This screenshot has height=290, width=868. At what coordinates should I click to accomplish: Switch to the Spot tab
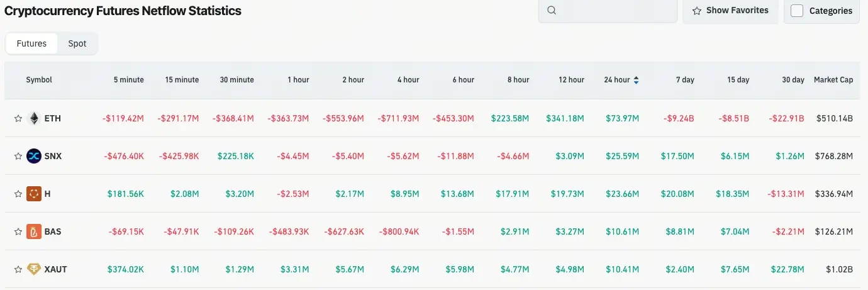click(x=77, y=43)
